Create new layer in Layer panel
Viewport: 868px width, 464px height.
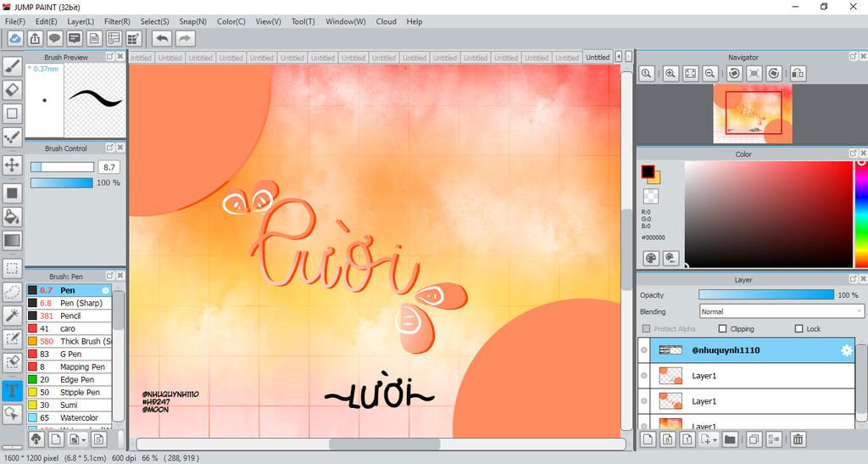click(x=648, y=439)
